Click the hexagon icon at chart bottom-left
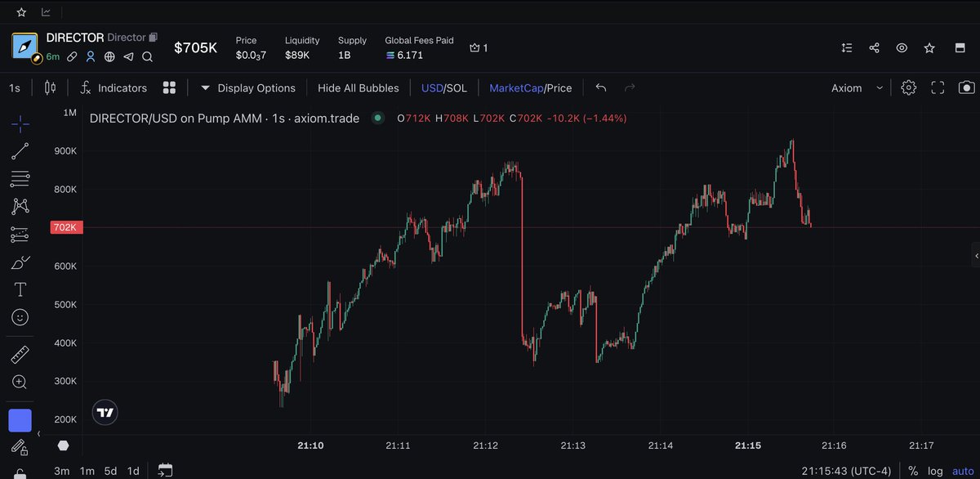The image size is (980, 479). tap(64, 445)
